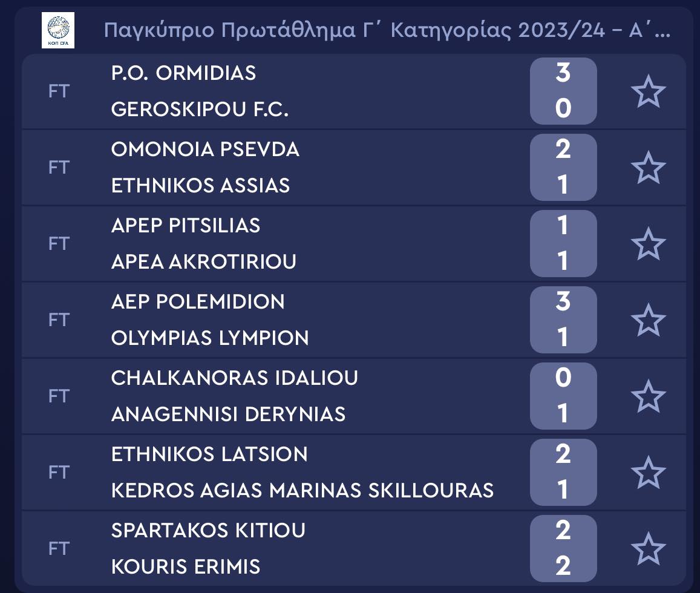Open P.O. ORMIDIAS team page
Image resolution: width=700 pixels, height=593 pixels.
point(183,73)
